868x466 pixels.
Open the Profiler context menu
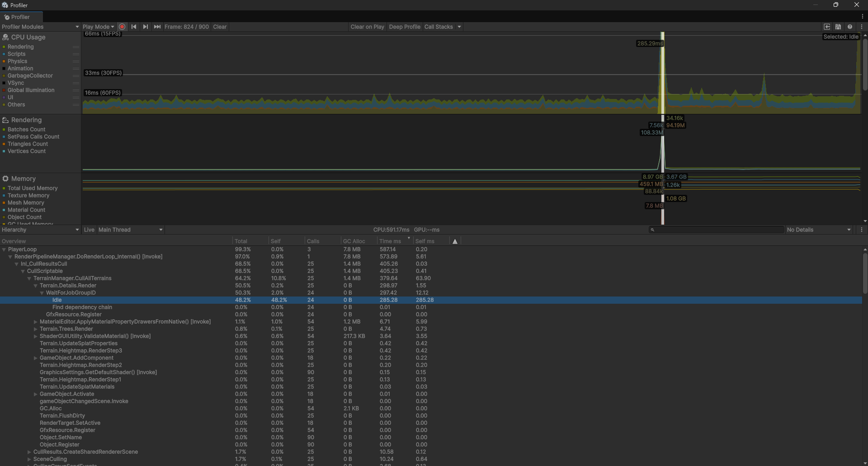click(x=862, y=27)
